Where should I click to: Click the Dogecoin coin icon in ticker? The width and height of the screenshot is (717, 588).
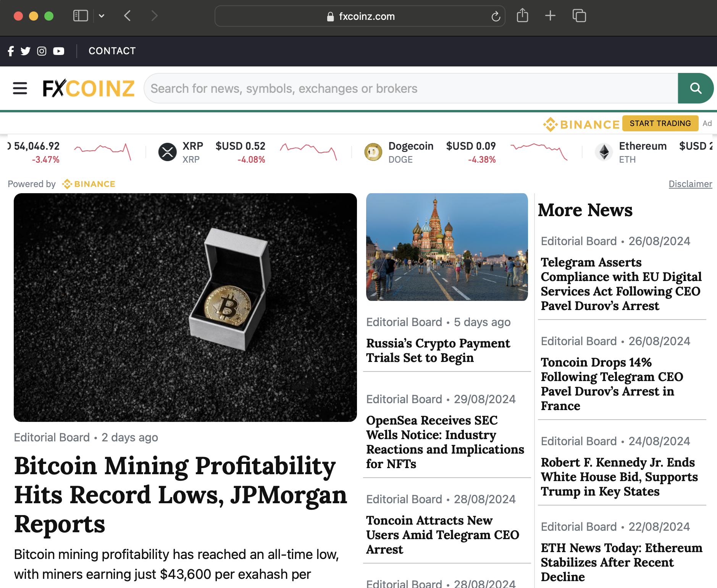click(x=373, y=152)
